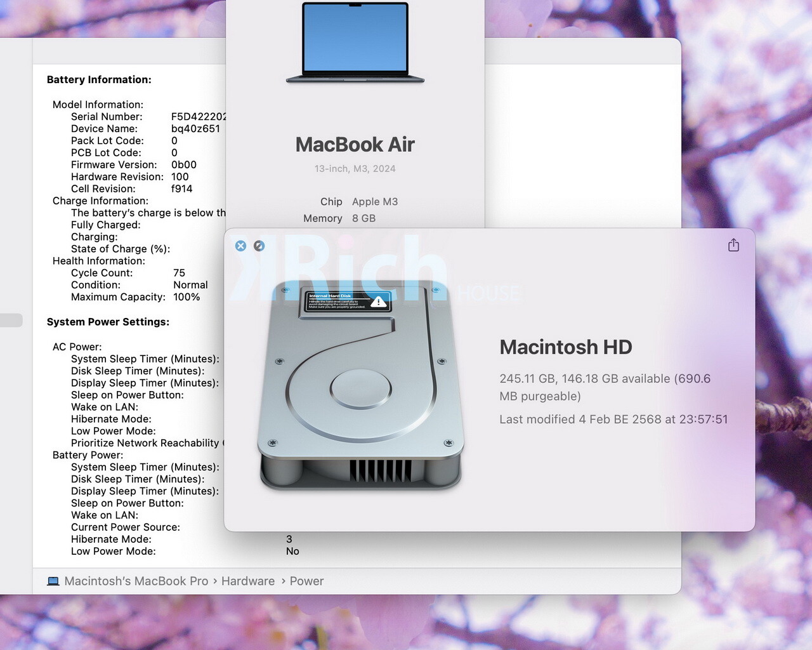Click the Charge Information label
The image size is (812, 650).
pyautogui.click(x=100, y=201)
